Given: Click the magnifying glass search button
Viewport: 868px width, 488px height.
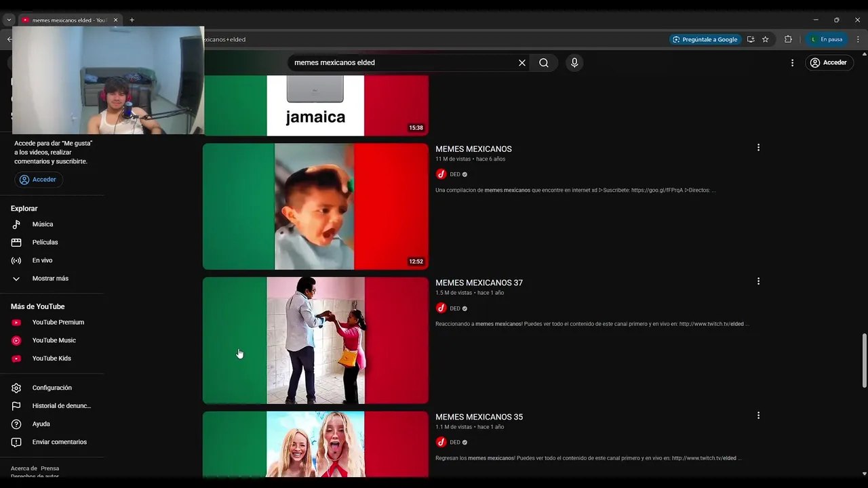Looking at the screenshot, I should click(544, 62).
